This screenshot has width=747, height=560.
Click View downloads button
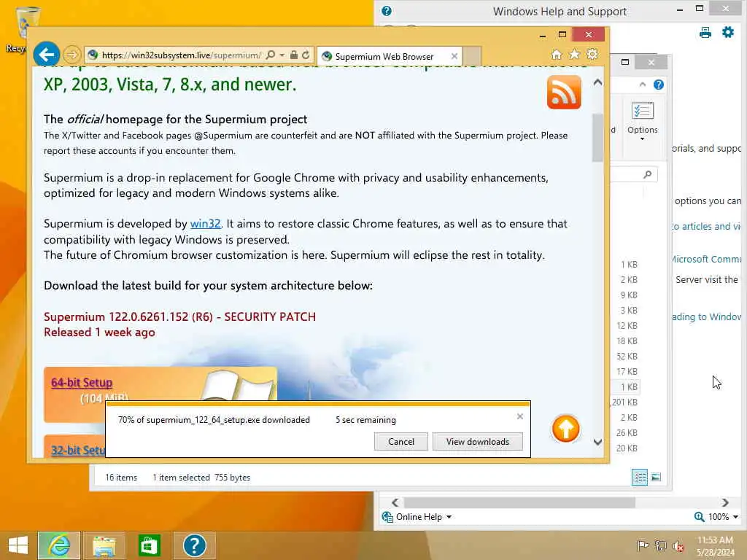477,441
